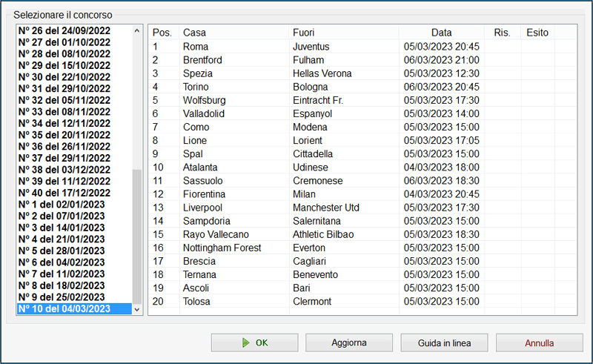This screenshot has height=364, width=593.
Task: Open Guida in linea help
Action: click(444, 343)
